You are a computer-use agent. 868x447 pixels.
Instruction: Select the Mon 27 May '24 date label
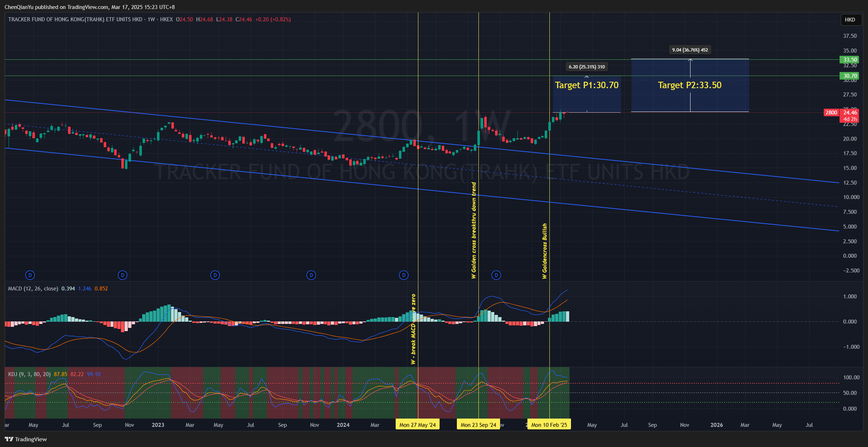(x=418, y=425)
